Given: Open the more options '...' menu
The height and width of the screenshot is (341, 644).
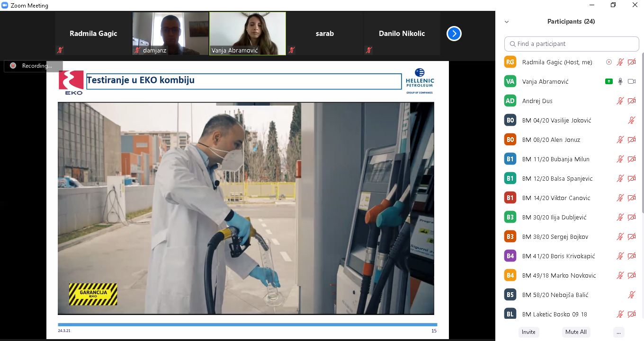Looking at the screenshot, I should [618, 332].
